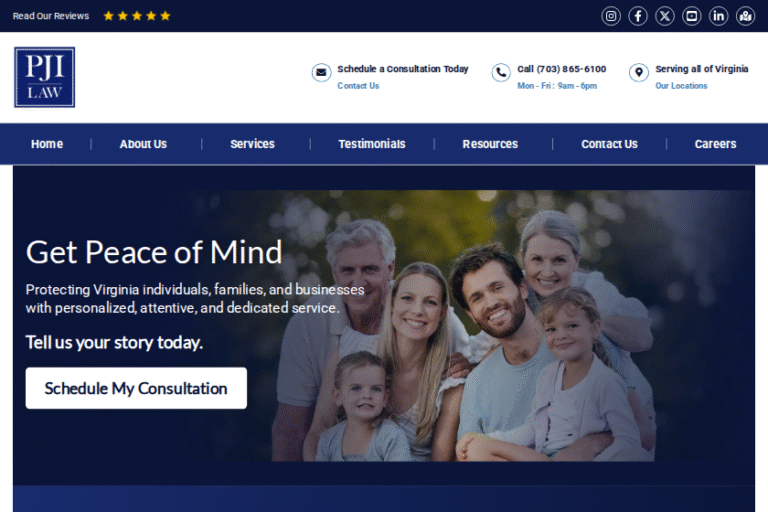Open the Instagram social icon
This screenshot has height=512, width=768.
tap(611, 16)
